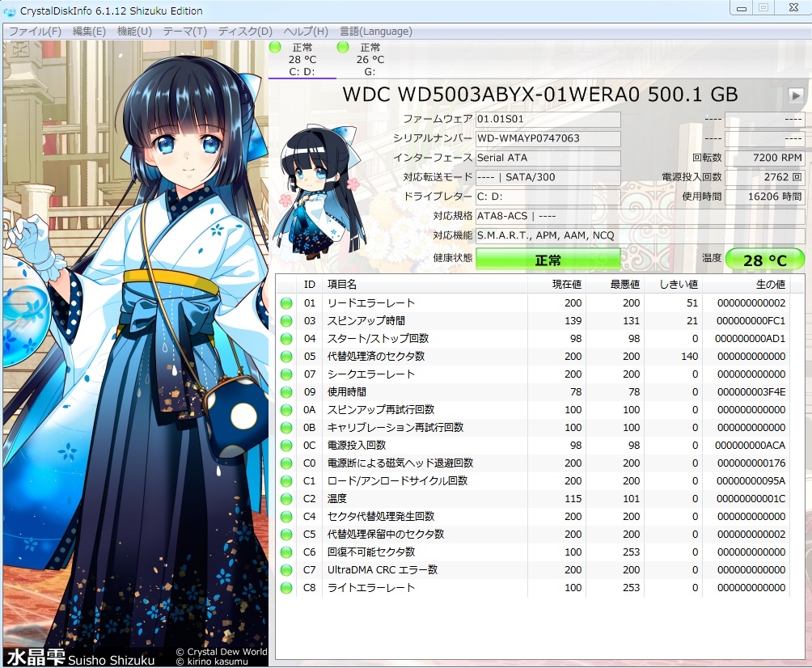This screenshot has height=668, width=812.
Task: Click status icon for リードエラーレート row
Action: 285,303
